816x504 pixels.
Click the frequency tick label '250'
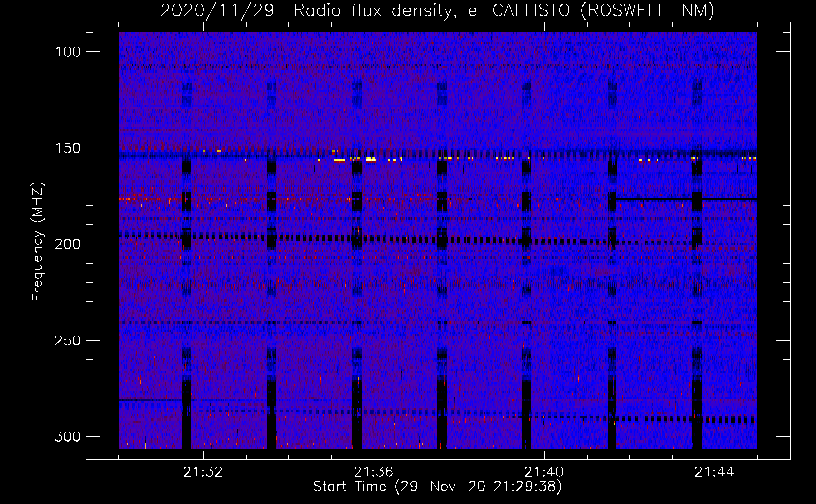tap(68, 341)
